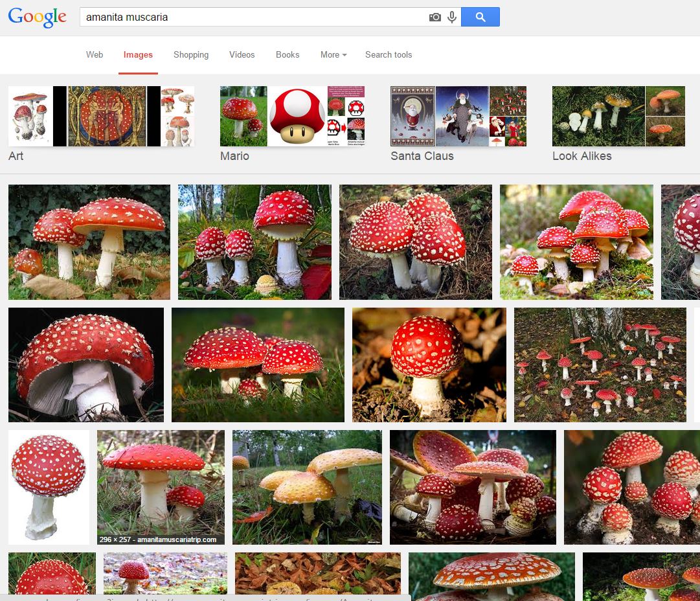Open result of dense mushroom cluster with flat caps

tap(473, 487)
